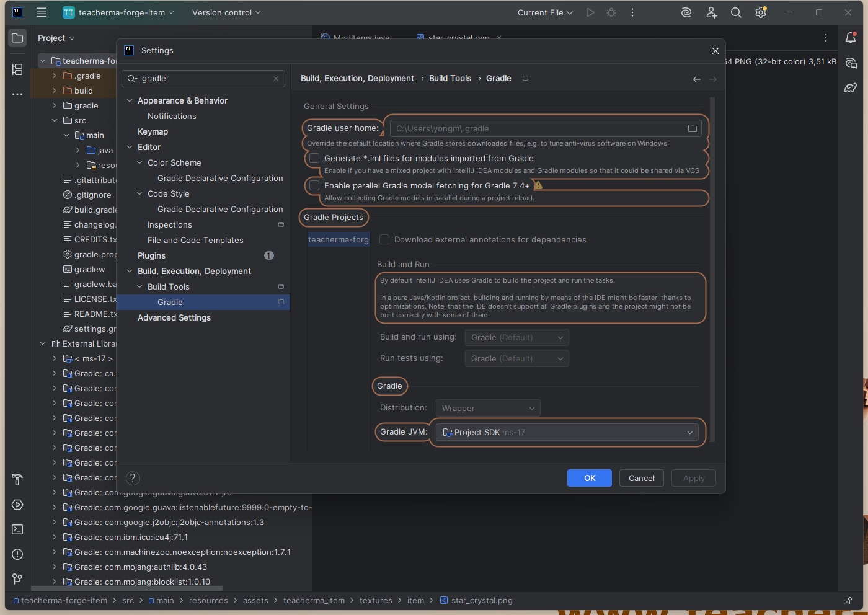Collapse Build, Execution, Deployment group
Screen dimensions: 868x615
(130, 271)
